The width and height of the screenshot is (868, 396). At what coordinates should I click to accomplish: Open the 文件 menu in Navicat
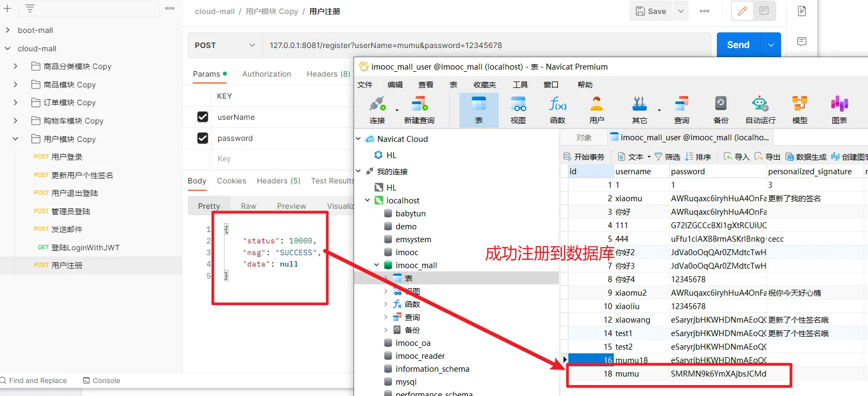(365, 85)
